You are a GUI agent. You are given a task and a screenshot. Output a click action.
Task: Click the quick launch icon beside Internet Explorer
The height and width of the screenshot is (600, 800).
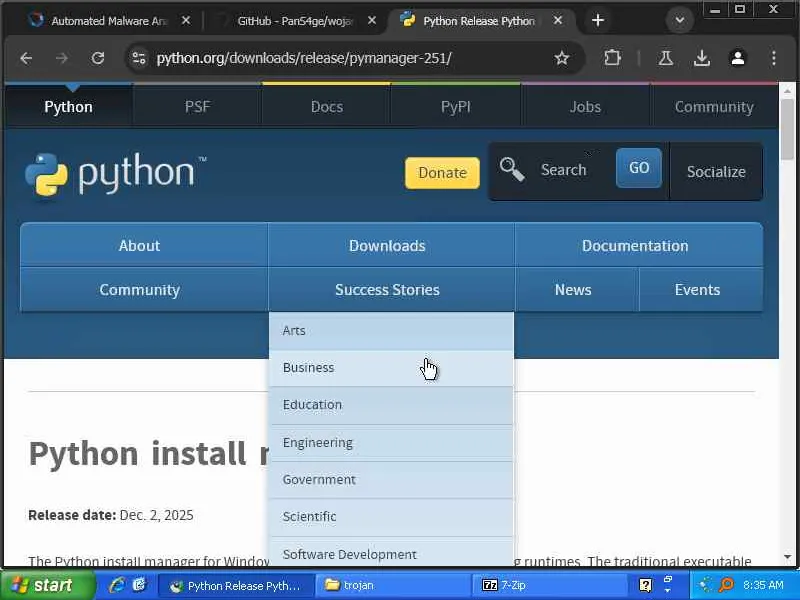pyautogui.click(x=139, y=585)
